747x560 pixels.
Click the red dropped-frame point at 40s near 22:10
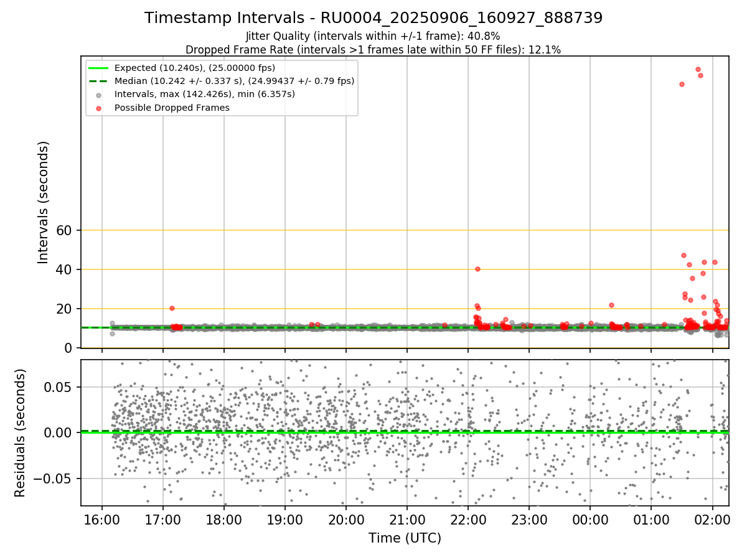point(477,269)
